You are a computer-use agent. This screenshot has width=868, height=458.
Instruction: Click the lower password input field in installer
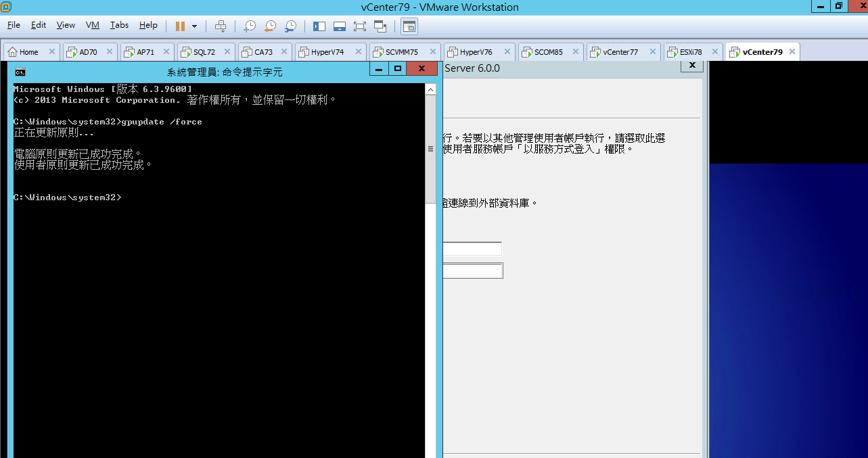(x=473, y=271)
